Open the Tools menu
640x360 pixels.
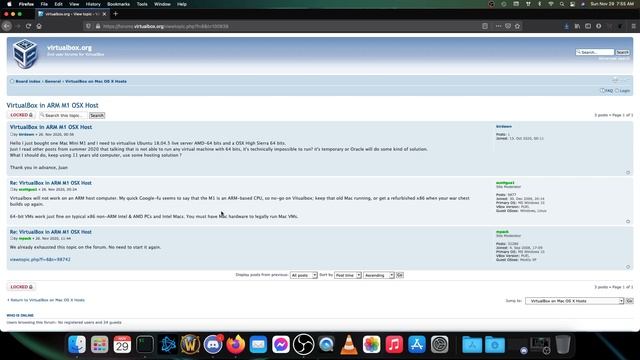pos(142,4)
